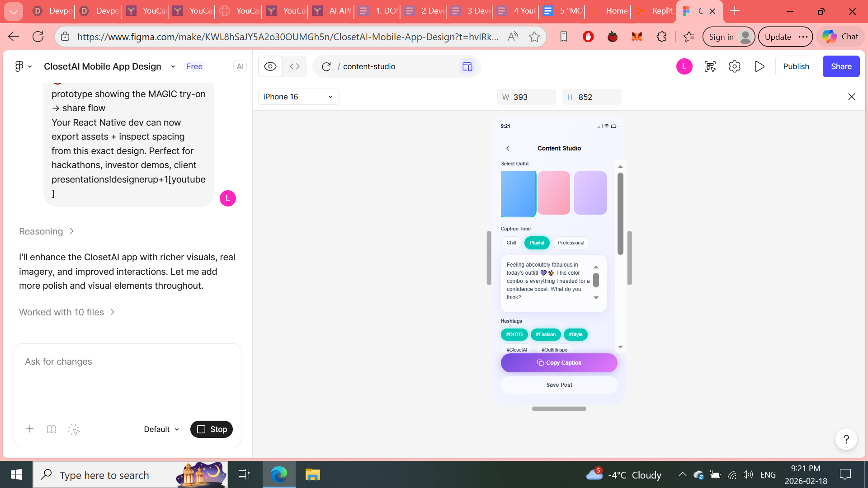The image size is (868, 488).
Task: Open the Default model dropdown
Action: pos(161,429)
